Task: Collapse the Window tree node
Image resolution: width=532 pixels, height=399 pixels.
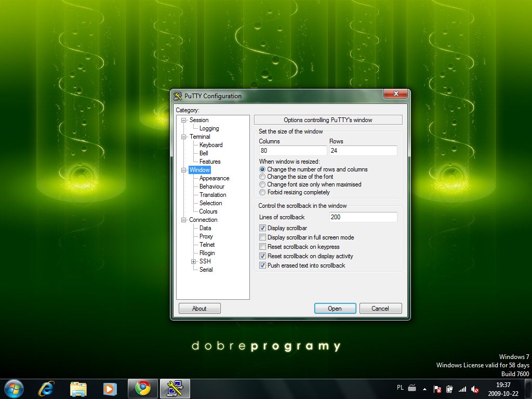Action: (x=183, y=170)
